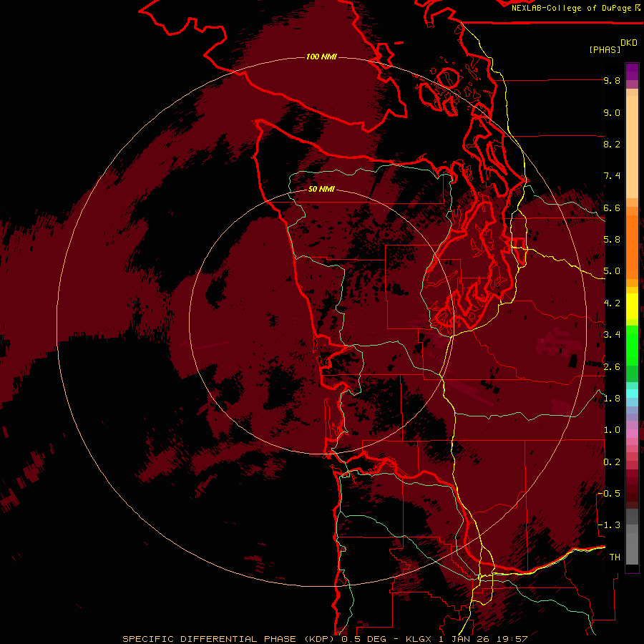Click SPECIFIC DIFFERENTIAL PHASE in the caption

(210, 639)
